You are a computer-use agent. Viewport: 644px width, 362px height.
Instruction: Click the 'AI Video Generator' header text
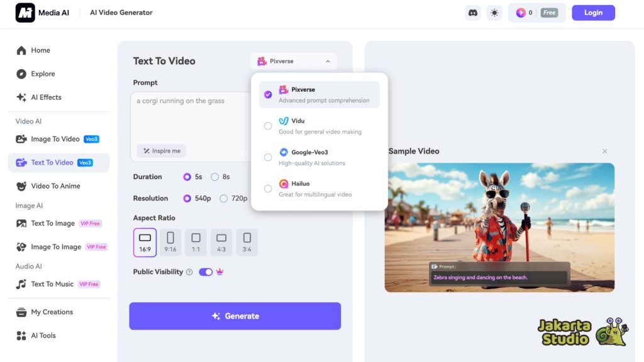point(121,13)
